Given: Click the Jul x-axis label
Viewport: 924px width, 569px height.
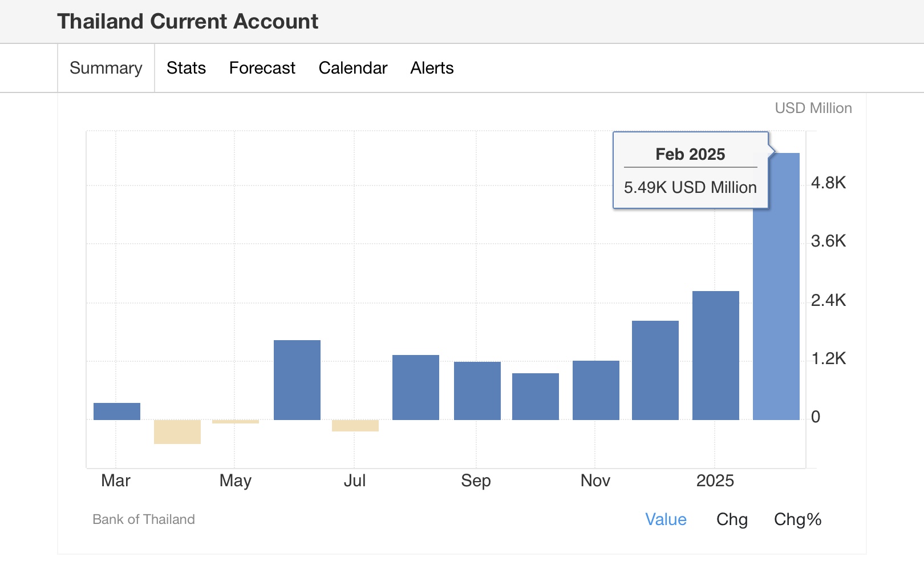Looking at the screenshot, I should coord(354,481).
